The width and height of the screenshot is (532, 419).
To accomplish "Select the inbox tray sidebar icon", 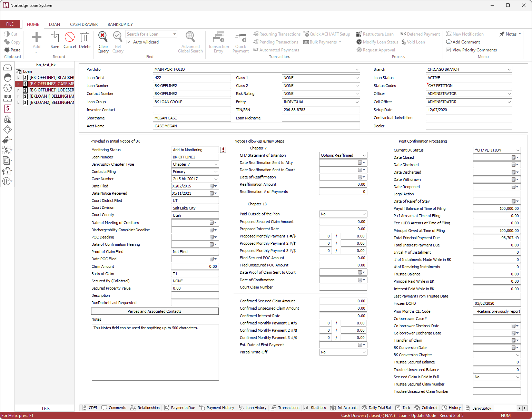I will pyautogui.click(x=8, y=68).
